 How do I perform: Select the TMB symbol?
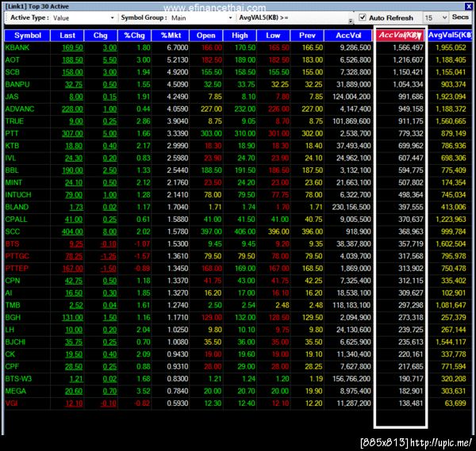(x=13, y=305)
